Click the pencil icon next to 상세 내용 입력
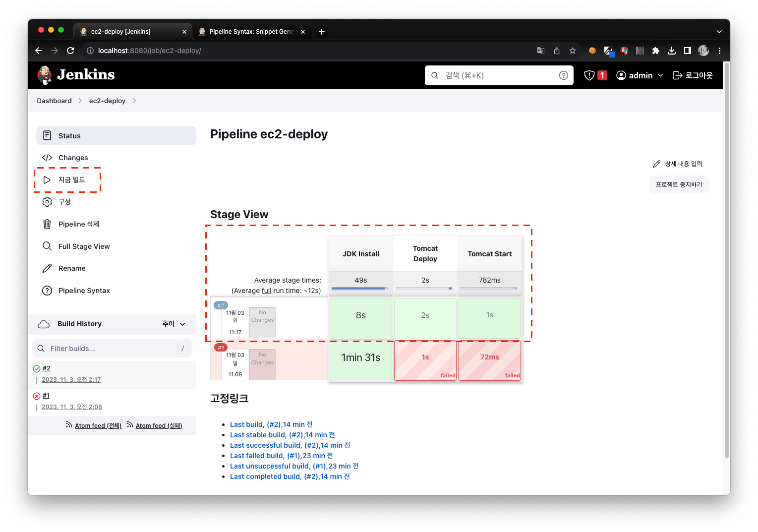 coord(657,164)
